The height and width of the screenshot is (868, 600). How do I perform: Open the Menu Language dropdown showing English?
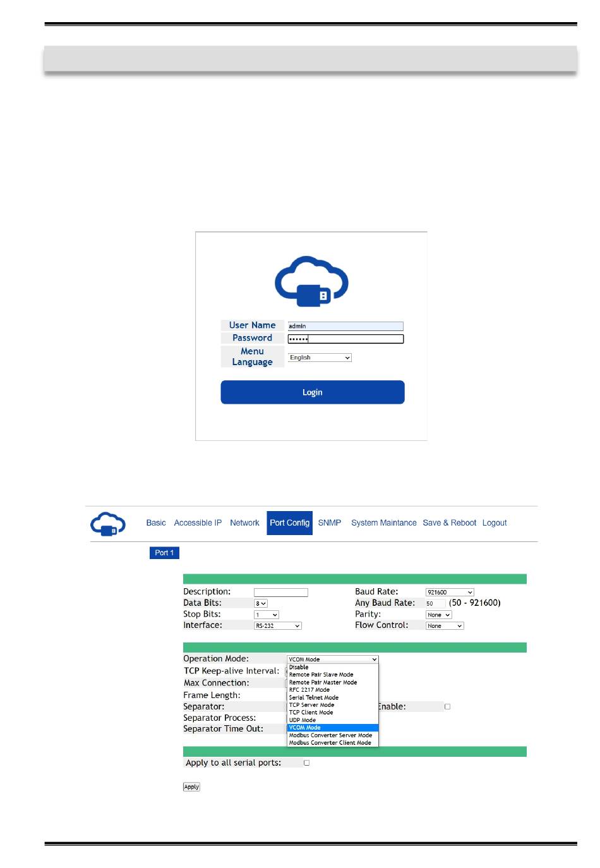[x=320, y=358]
